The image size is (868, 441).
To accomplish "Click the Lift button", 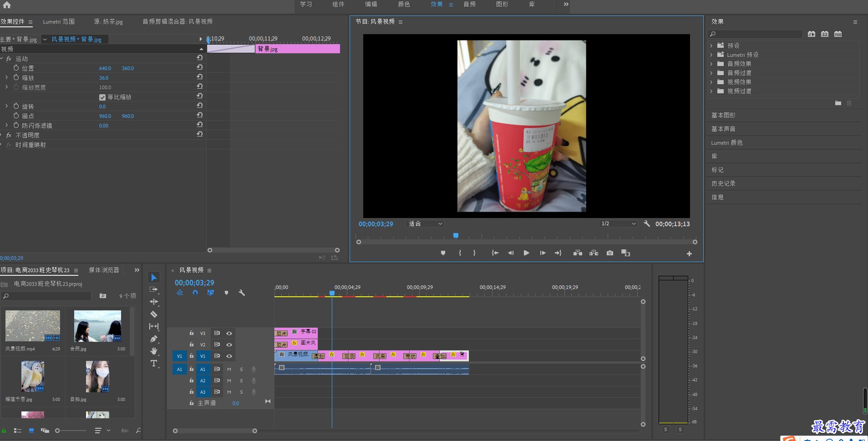I will coord(578,253).
